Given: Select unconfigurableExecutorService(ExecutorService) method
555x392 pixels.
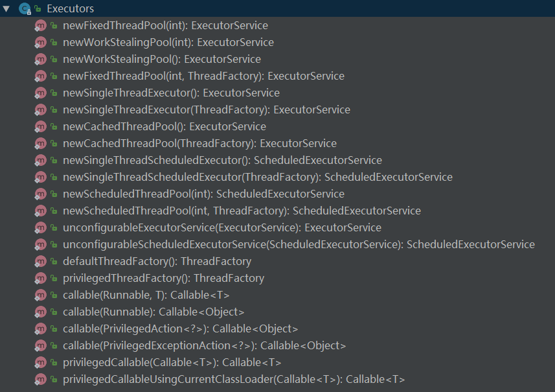Looking at the screenshot, I should [x=221, y=227].
